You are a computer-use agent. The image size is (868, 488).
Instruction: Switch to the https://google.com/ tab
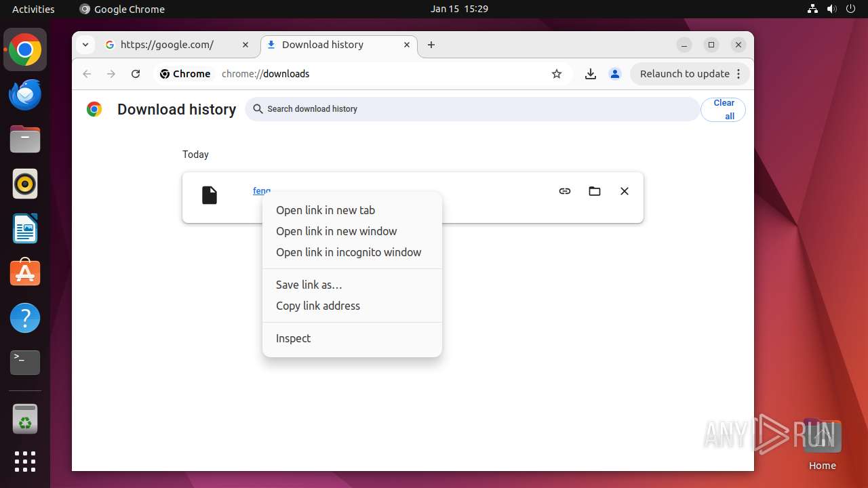pos(177,45)
